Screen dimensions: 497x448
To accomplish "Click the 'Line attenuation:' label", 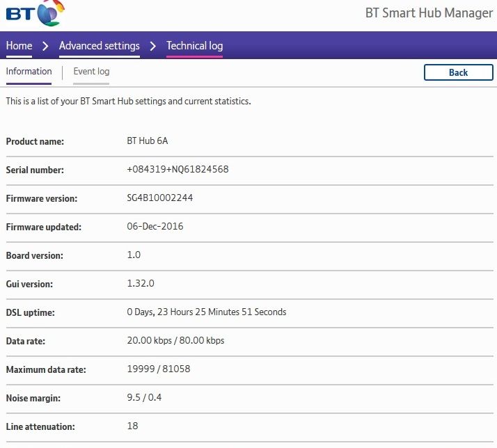I will 40,426.
